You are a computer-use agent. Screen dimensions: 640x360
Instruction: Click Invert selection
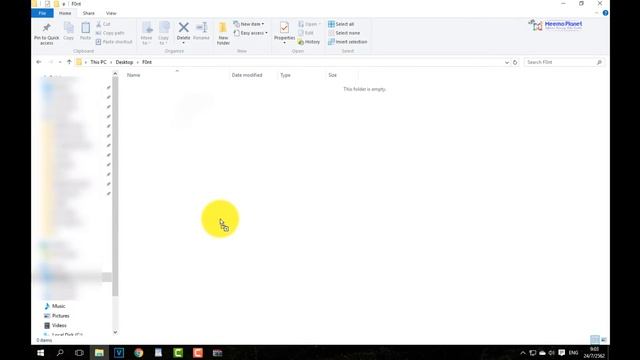(x=347, y=42)
